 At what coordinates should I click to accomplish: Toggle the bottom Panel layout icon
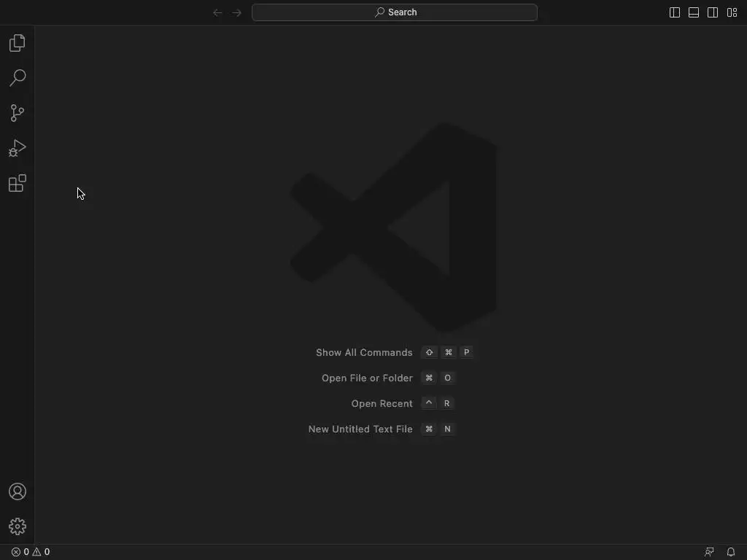[x=694, y=12]
